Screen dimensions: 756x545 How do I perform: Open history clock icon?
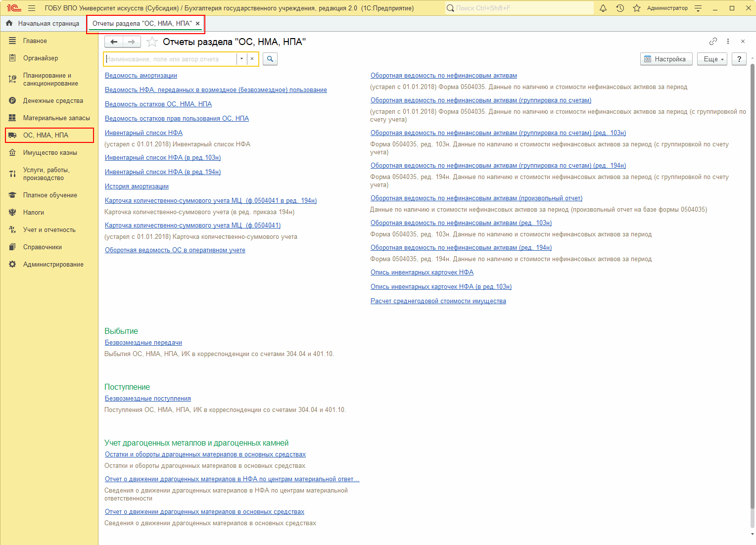[x=620, y=8]
